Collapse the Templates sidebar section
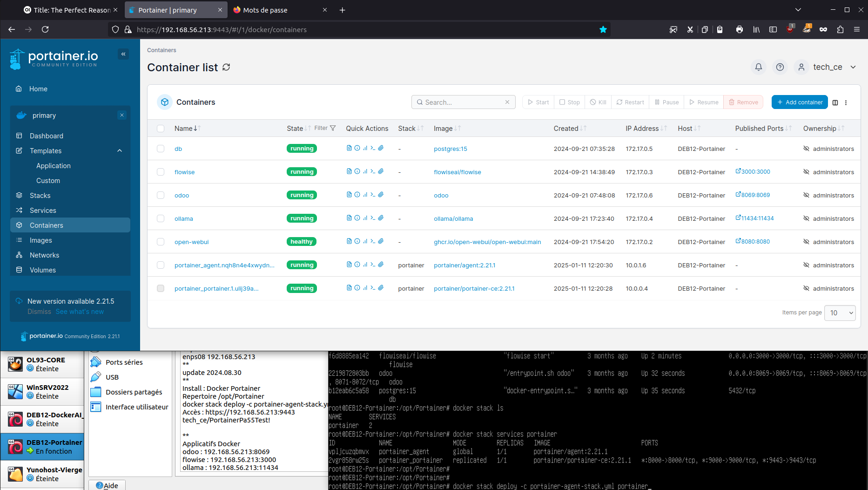 (120, 150)
